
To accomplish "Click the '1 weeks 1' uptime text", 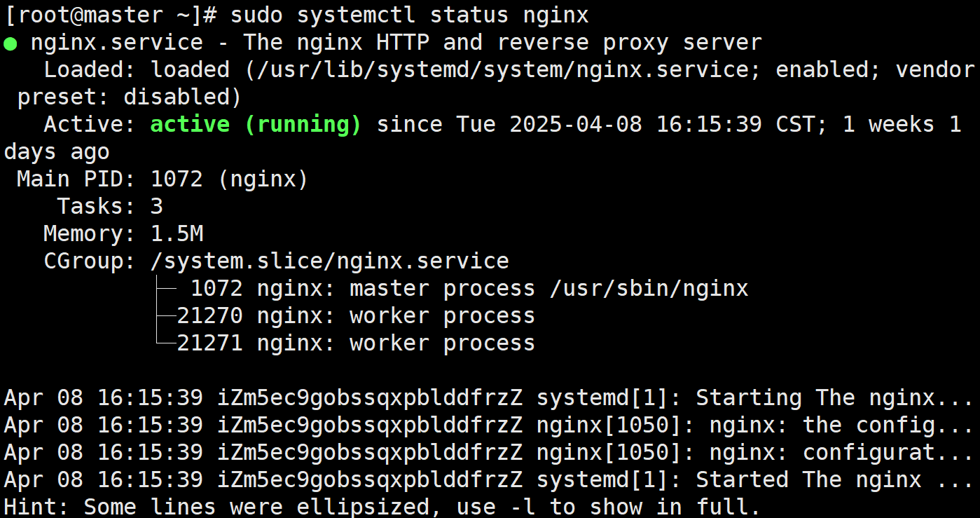I will coord(902,125).
